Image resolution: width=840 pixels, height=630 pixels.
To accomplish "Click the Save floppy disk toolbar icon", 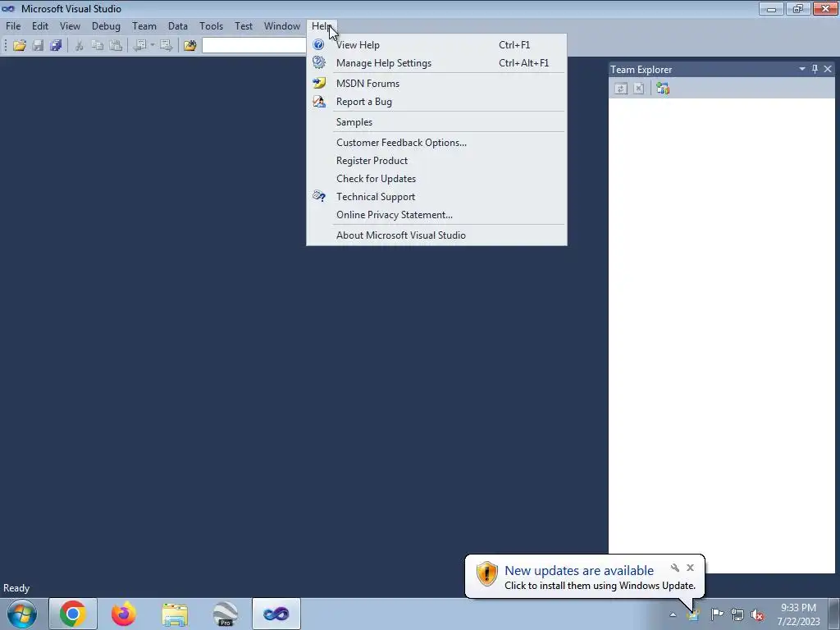I will [38, 46].
